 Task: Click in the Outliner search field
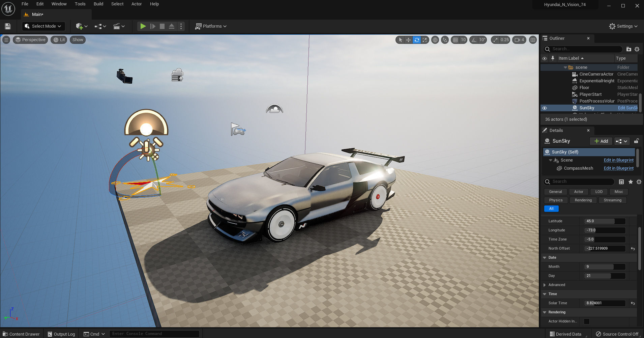point(583,49)
